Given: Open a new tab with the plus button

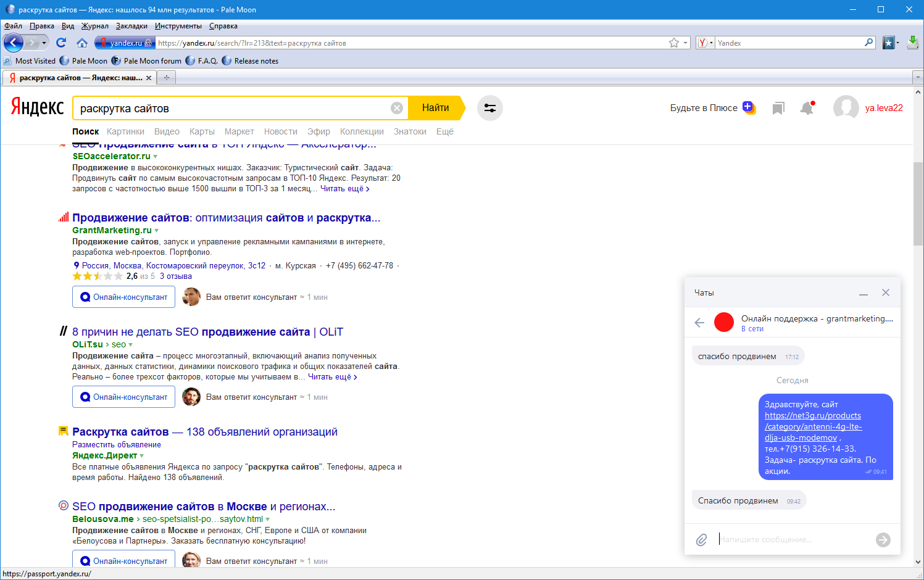Looking at the screenshot, I should [x=166, y=78].
